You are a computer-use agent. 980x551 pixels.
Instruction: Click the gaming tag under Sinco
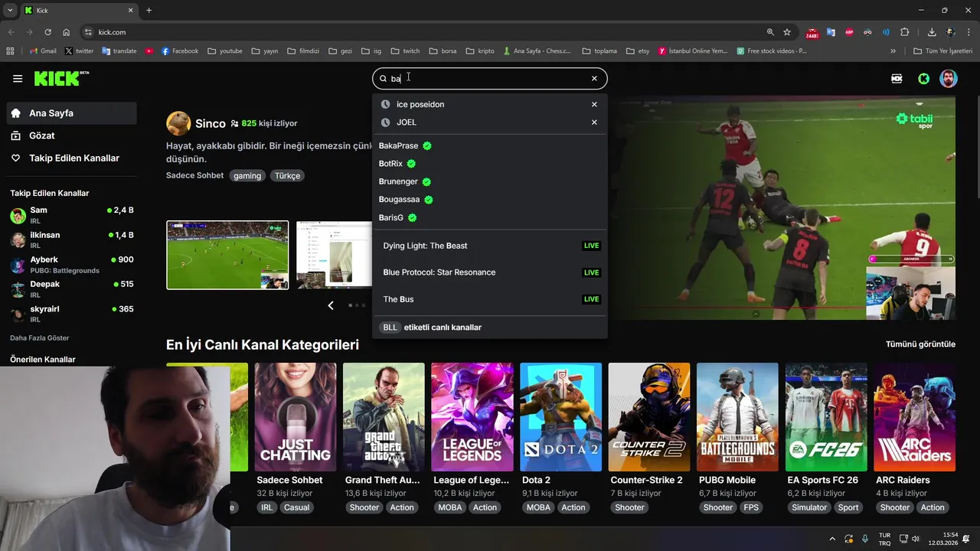click(x=247, y=175)
